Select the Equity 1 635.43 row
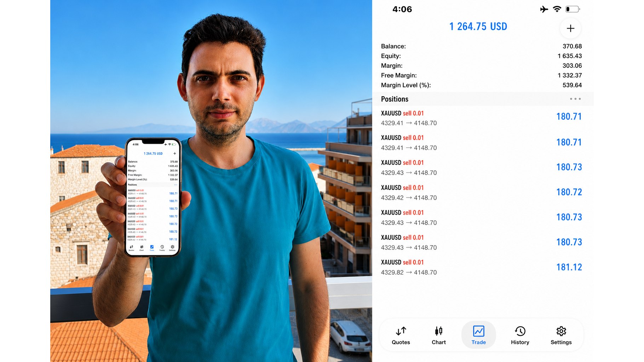The height and width of the screenshot is (362, 644). pyautogui.click(x=481, y=56)
